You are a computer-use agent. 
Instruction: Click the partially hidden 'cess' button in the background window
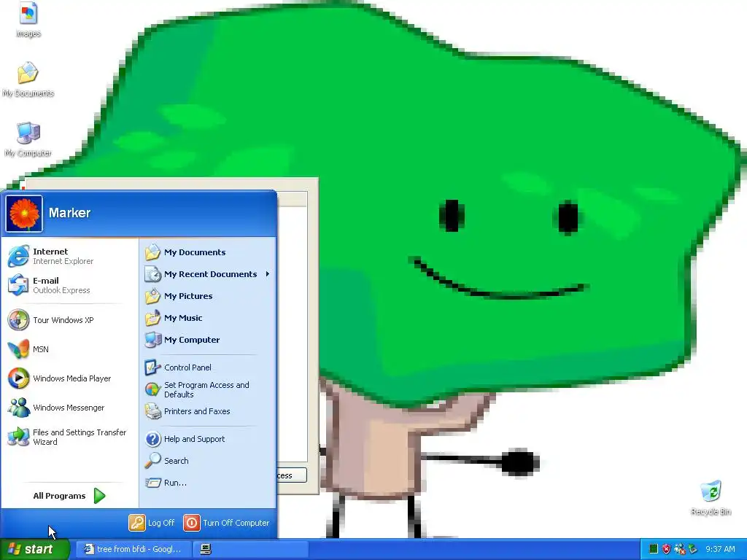pyautogui.click(x=292, y=475)
